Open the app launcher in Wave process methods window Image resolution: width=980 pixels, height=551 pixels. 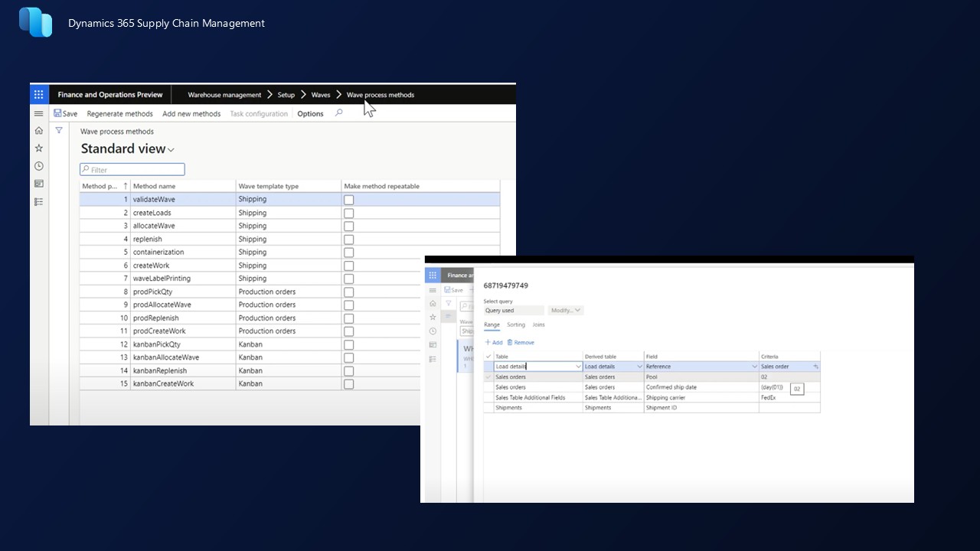tap(39, 95)
